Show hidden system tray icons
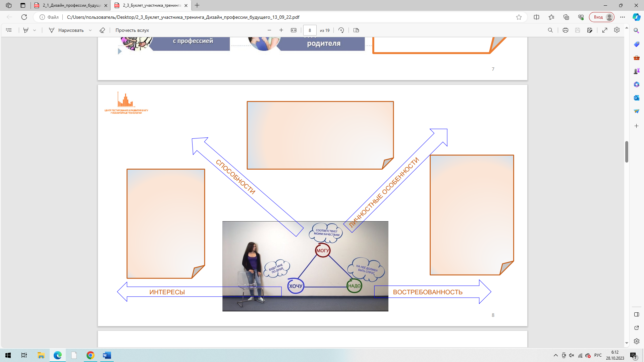The image size is (644, 362). click(x=556, y=355)
